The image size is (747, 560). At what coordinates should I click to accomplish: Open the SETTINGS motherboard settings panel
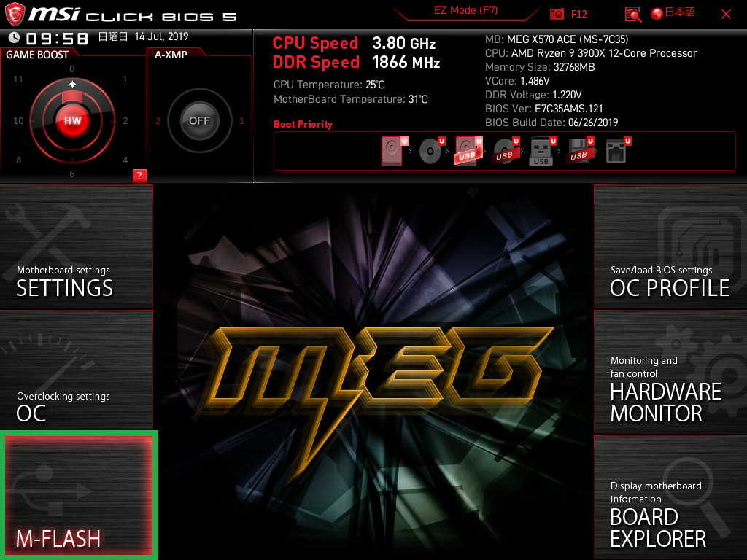click(x=76, y=246)
